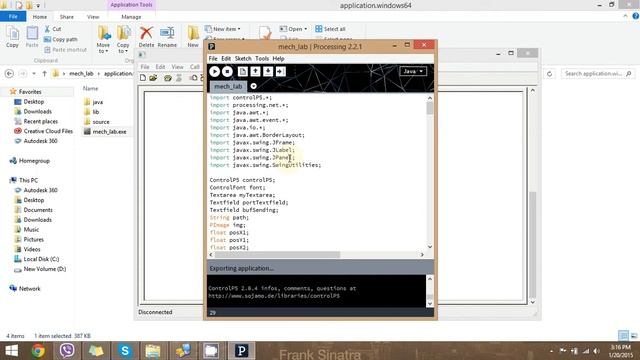Click the code editor vertical scrollbar thumb

(430, 108)
